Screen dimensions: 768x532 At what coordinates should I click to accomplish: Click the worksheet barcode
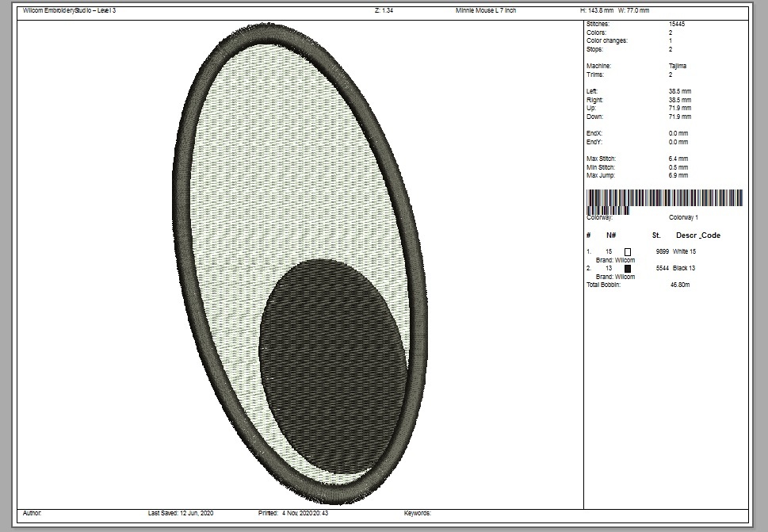click(x=664, y=201)
